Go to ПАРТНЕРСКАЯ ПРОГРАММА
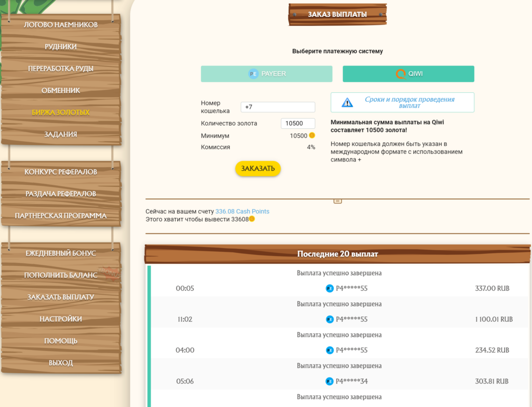Screen dimensions: 532x407 pyautogui.click(x=61, y=216)
